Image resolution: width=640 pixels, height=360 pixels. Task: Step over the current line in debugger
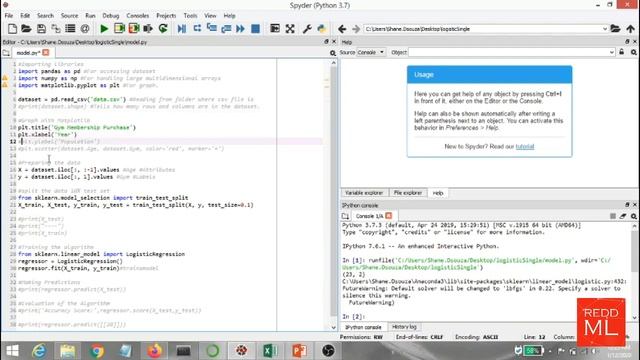[197, 29]
